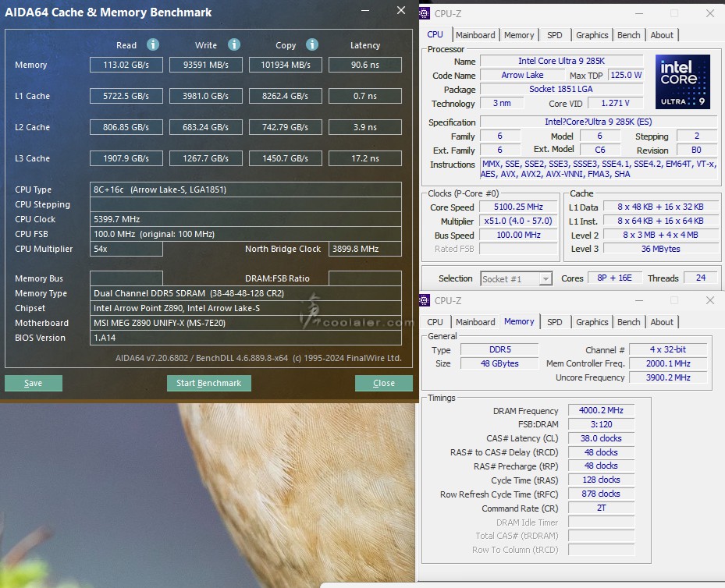Close the AIDA64 window with X
The image size is (725, 588).
point(401,10)
